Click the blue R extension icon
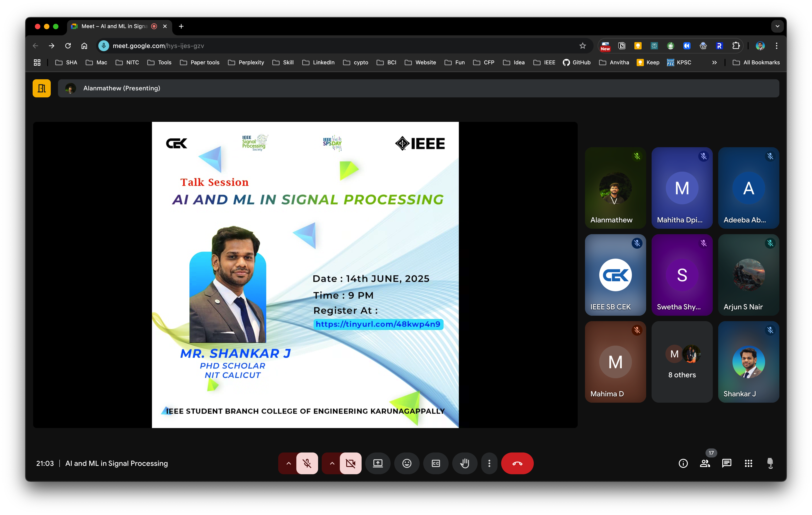 coord(719,46)
